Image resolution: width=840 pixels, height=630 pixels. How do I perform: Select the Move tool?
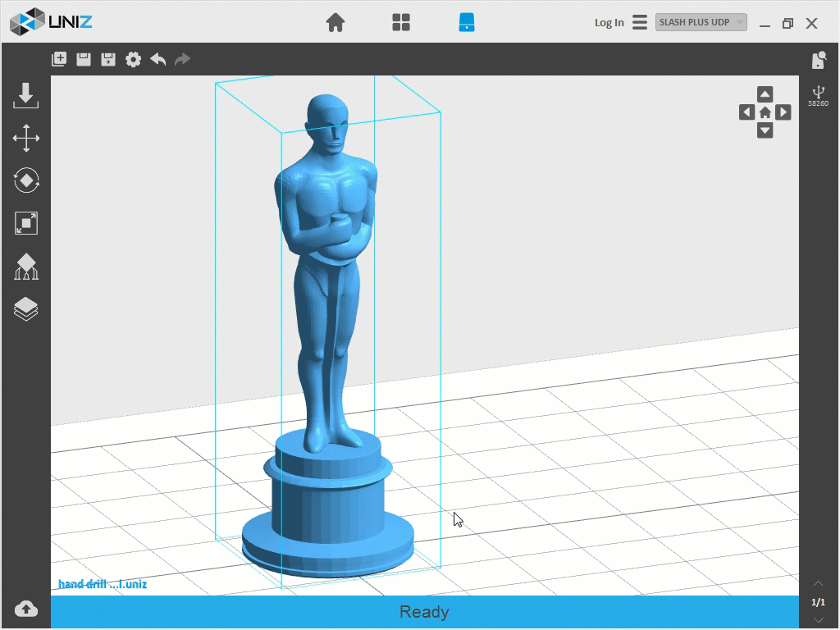25,138
